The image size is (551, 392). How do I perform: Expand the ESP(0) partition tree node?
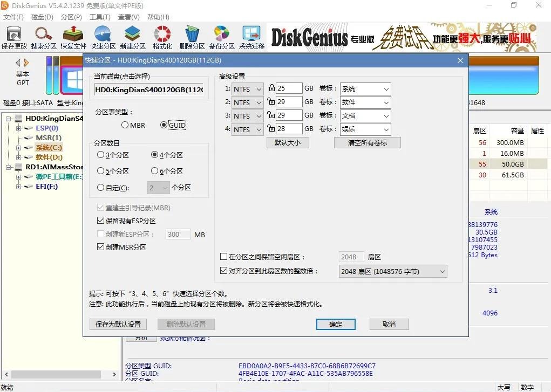[x=18, y=128]
